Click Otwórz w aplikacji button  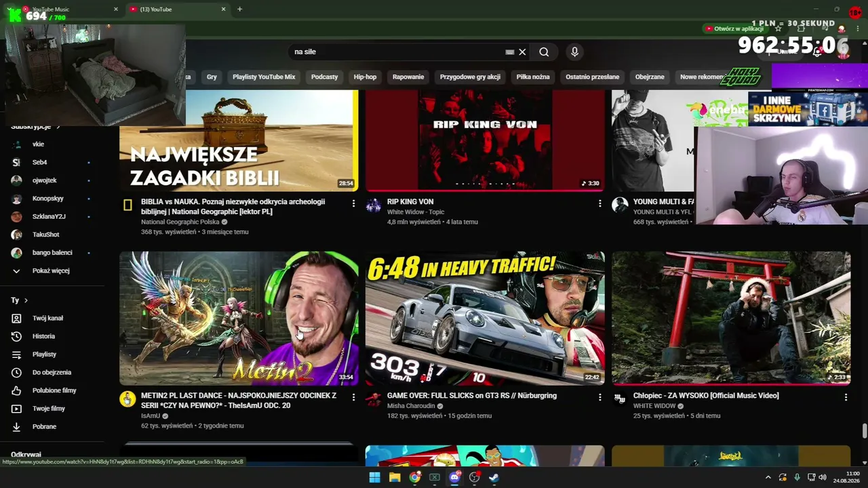(x=734, y=28)
